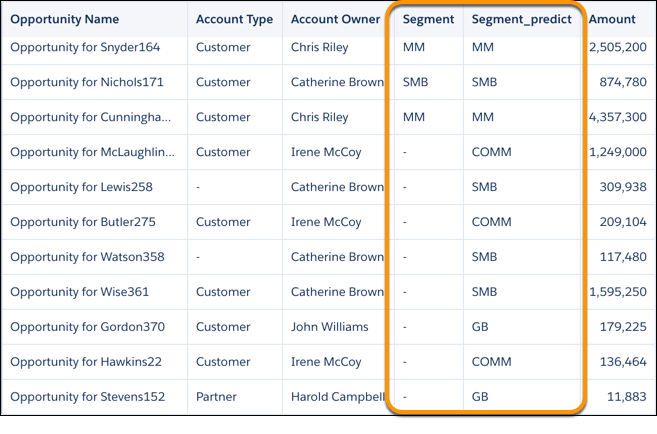The height and width of the screenshot is (434, 657).
Task: Open Opportunity for Watson358
Action: [x=88, y=257]
